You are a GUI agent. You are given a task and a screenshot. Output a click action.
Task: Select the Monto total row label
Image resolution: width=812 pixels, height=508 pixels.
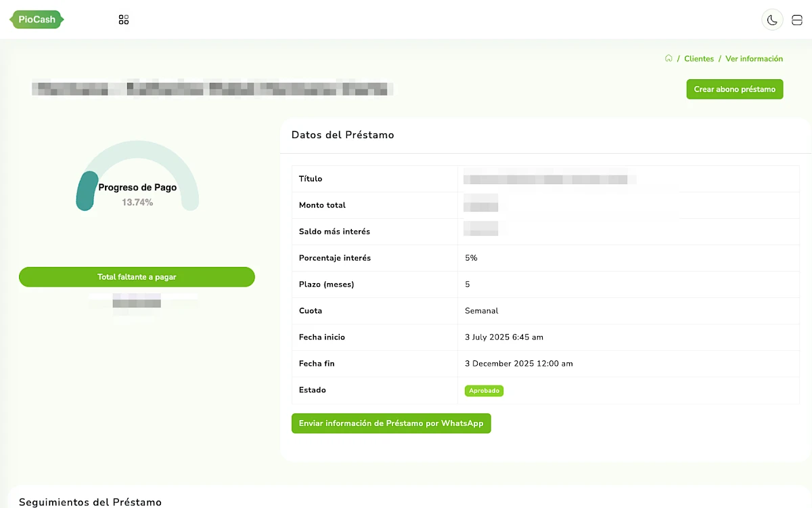322,205
